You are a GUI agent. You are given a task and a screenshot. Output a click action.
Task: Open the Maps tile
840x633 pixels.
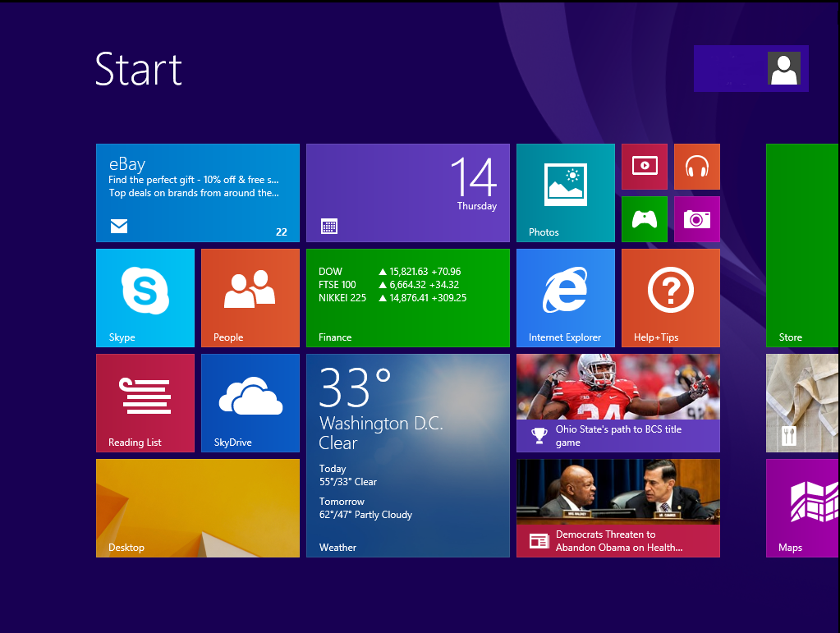click(x=802, y=507)
